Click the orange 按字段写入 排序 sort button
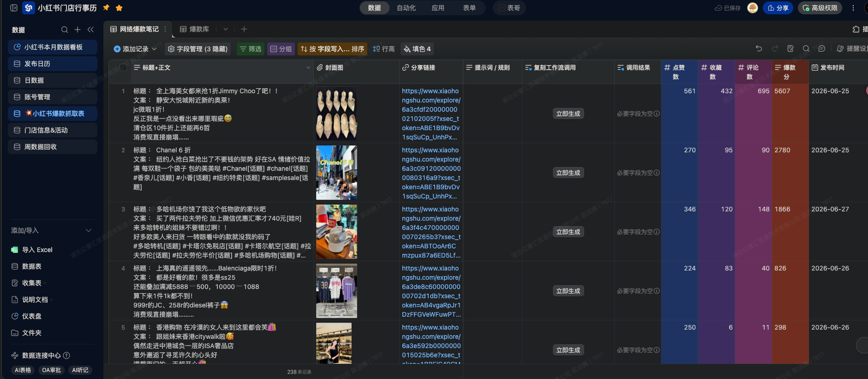 point(332,49)
